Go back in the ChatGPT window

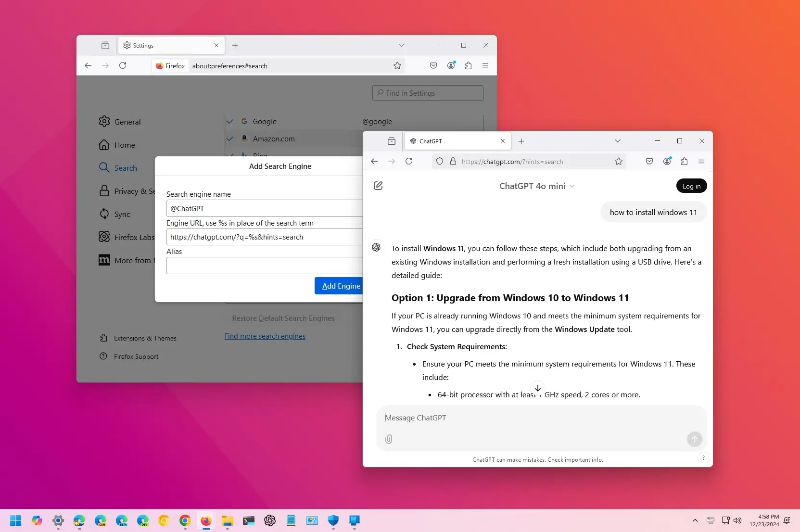click(374, 161)
